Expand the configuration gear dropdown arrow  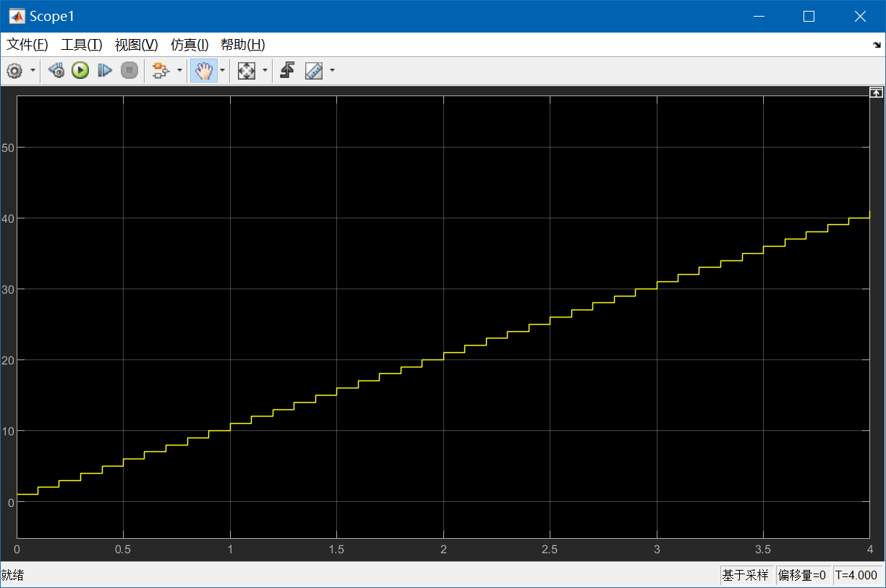coord(33,71)
